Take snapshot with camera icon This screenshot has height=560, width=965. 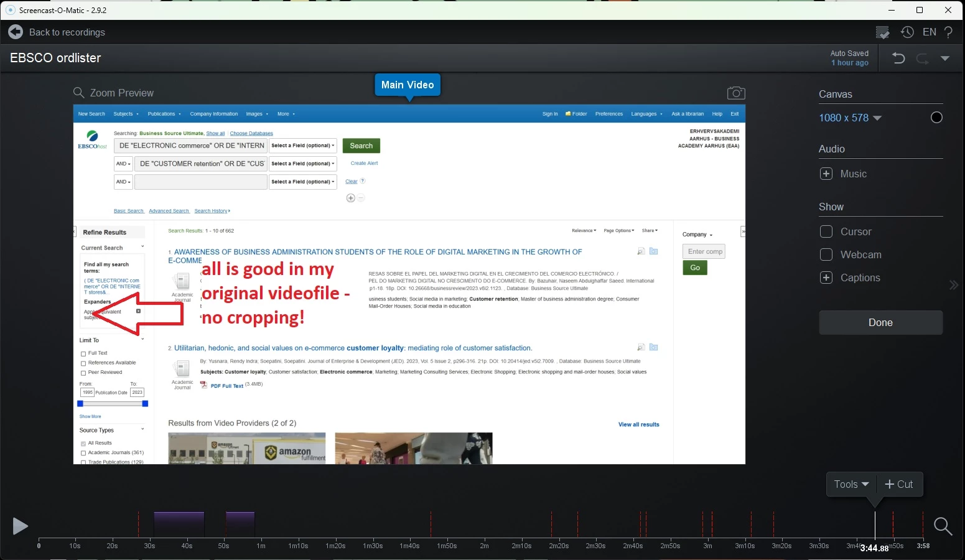[736, 93]
